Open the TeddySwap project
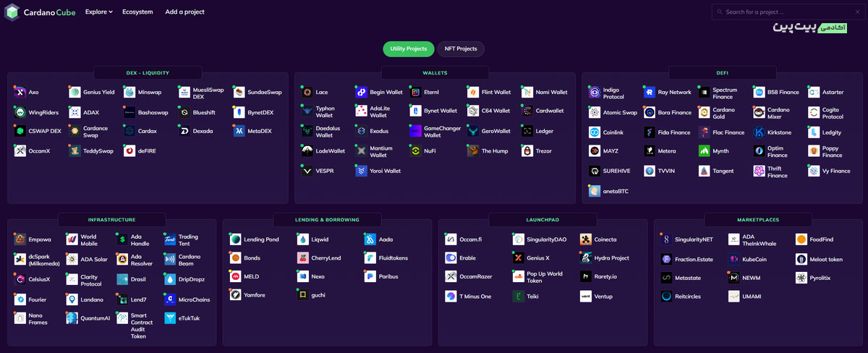The width and height of the screenshot is (868, 353). [91, 151]
